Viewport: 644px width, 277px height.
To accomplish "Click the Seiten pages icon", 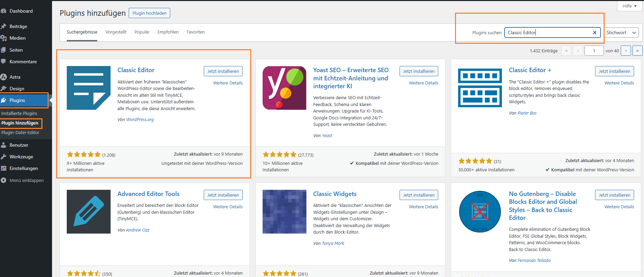I will [x=3, y=50].
